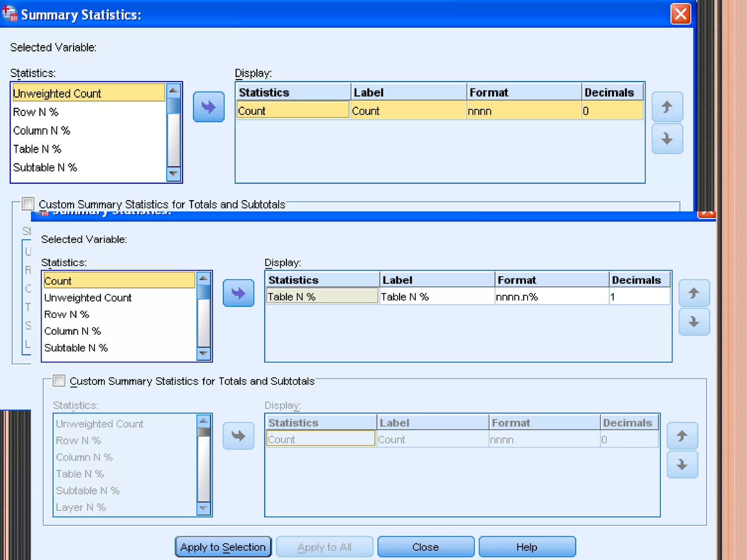
Task: Click move-down arrow beside Table N % display
Action: pos(694,322)
